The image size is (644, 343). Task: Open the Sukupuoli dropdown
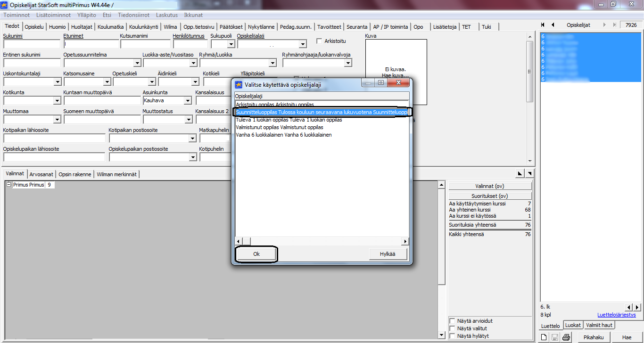coord(231,44)
